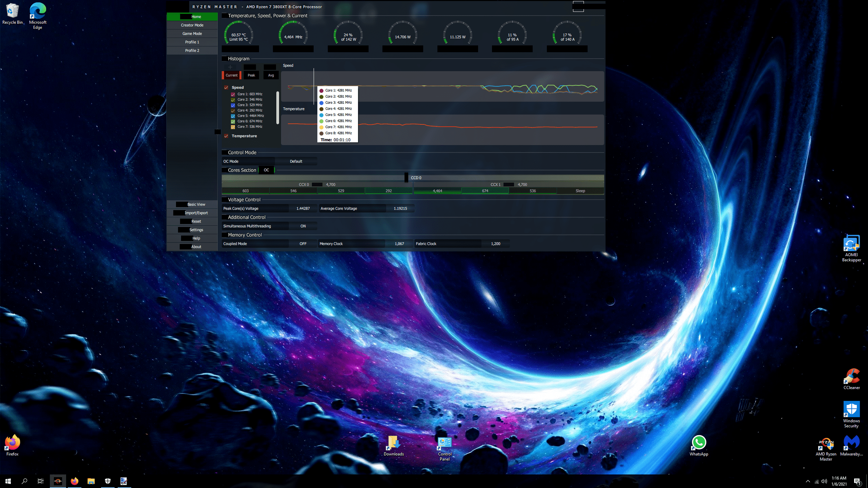This screenshot has width=868, height=488.
Task: Uncheck the Temperature histogram checkbox
Action: 226,136
